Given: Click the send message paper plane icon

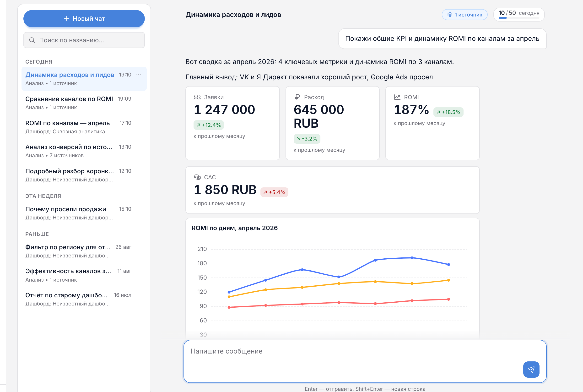Looking at the screenshot, I should [x=531, y=369].
